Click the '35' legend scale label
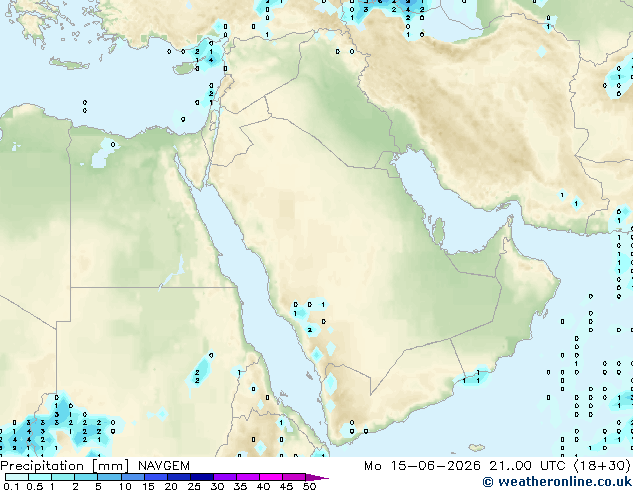Viewport: 634px width, 490px height. tap(240, 486)
